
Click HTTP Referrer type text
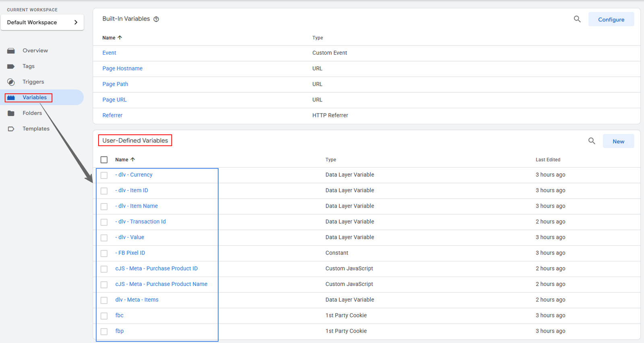click(x=330, y=115)
